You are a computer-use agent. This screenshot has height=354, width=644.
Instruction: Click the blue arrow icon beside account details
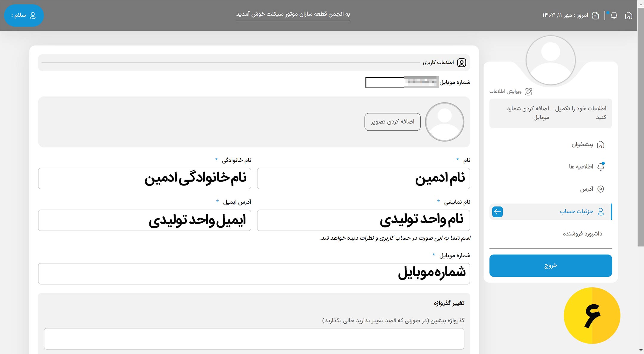click(497, 212)
